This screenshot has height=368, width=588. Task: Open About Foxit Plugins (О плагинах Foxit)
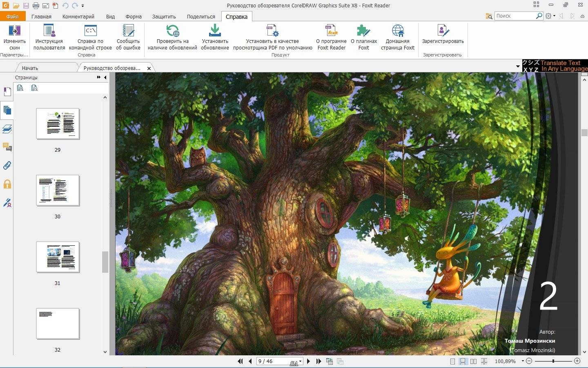pyautogui.click(x=364, y=37)
